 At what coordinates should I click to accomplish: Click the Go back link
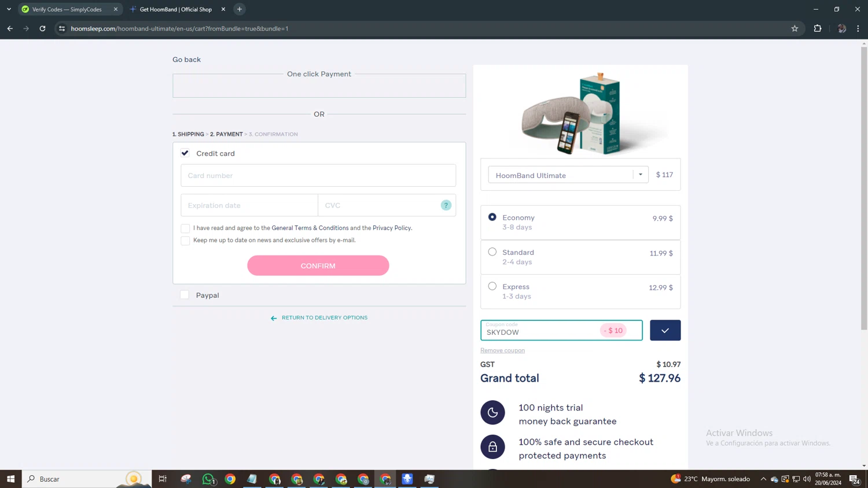(186, 60)
